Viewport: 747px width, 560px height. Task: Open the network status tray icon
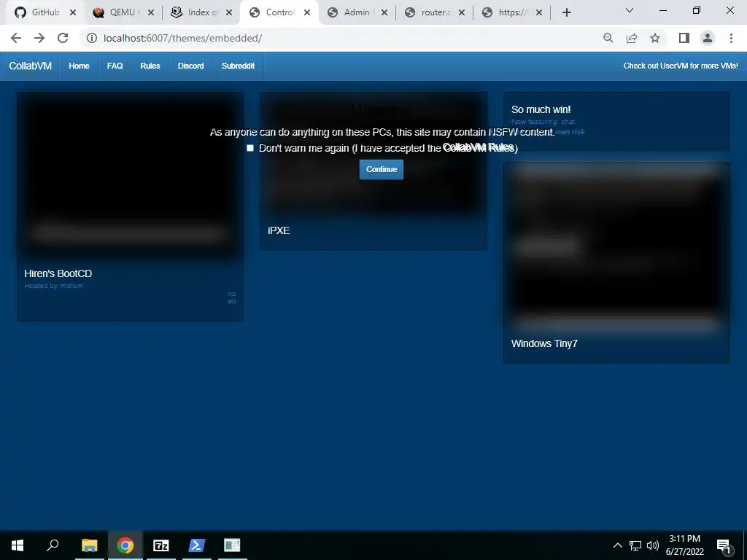tap(635, 545)
